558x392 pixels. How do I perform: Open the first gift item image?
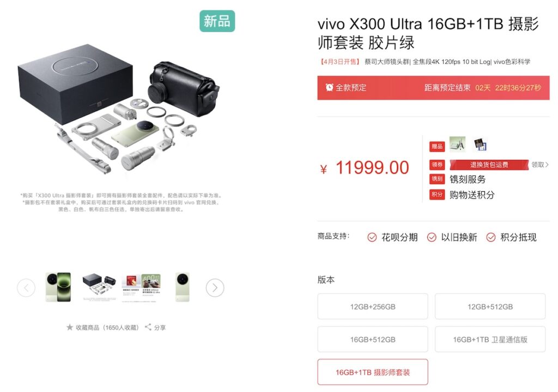click(x=457, y=144)
